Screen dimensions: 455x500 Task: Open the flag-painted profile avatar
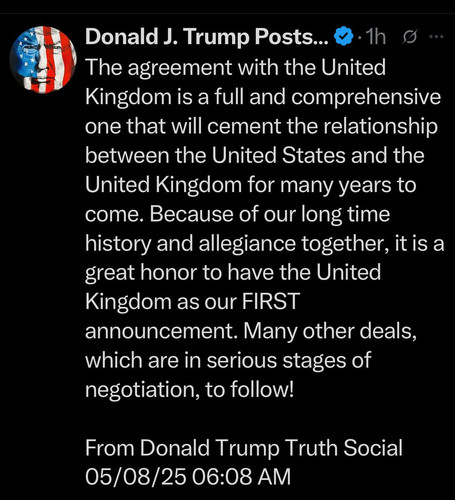pos(43,59)
